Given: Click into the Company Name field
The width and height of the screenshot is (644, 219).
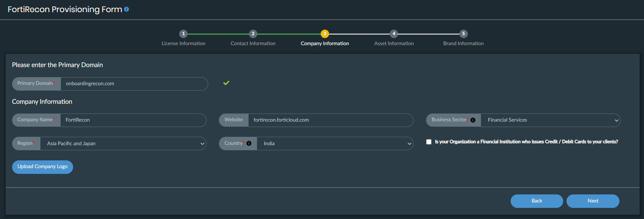Looking at the screenshot, I should [133, 120].
